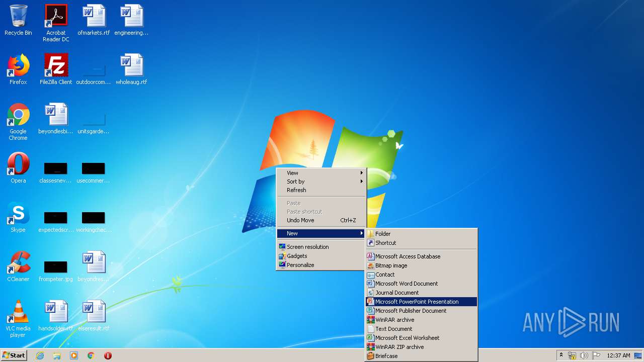Choose Undo Move in the context menu
This screenshot has width=644, height=362.
(321, 220)
